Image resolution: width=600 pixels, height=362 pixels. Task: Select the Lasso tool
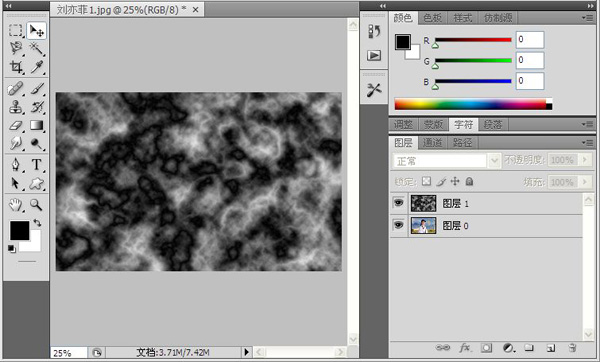click(16, 49)
